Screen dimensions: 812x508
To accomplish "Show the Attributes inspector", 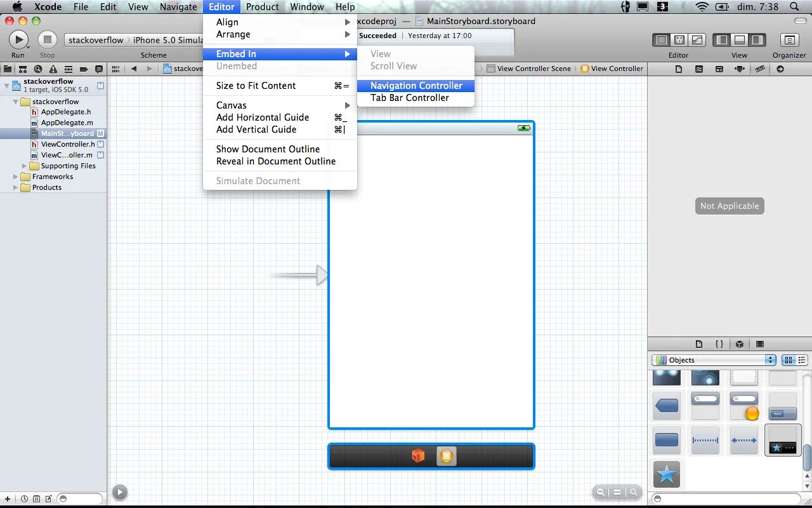I will [740, 69].
